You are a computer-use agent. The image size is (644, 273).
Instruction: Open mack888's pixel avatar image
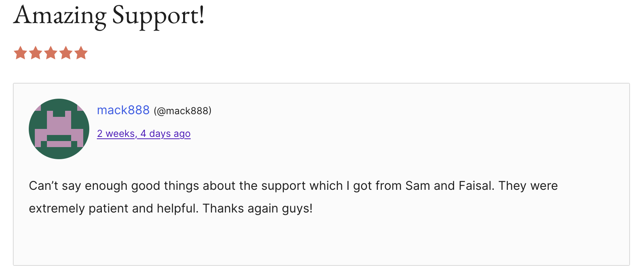click(x=59, y=129)
